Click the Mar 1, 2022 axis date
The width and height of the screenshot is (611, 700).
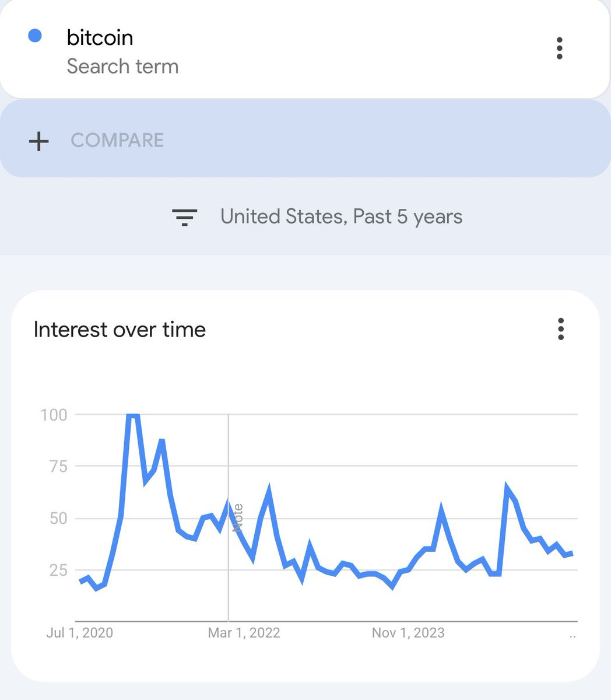pos(244,633)
